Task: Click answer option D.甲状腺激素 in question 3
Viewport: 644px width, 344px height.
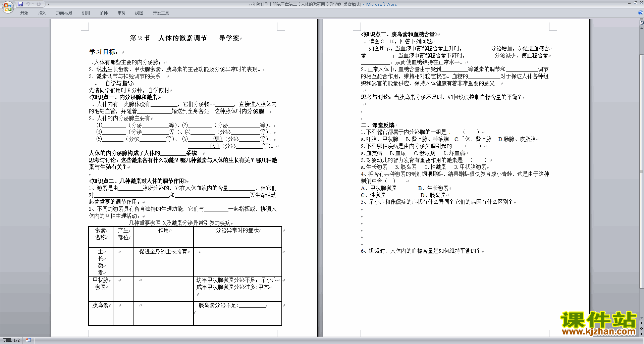Action: pyautogui.click(x=470, y=167)
